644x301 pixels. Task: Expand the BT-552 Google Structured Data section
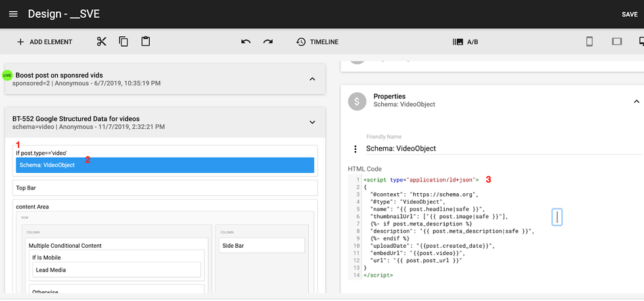pyautogui.click(x=312, y=122)
